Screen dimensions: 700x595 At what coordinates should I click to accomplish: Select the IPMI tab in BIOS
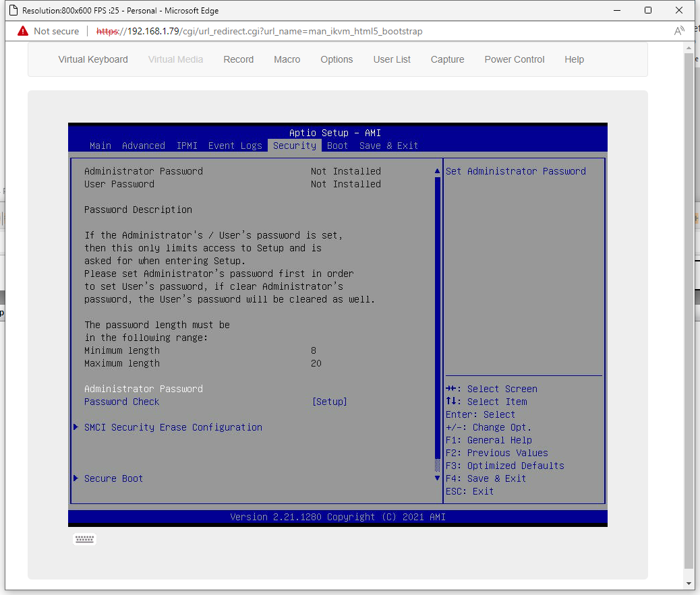pyautogui.click(x=187, y=146)
